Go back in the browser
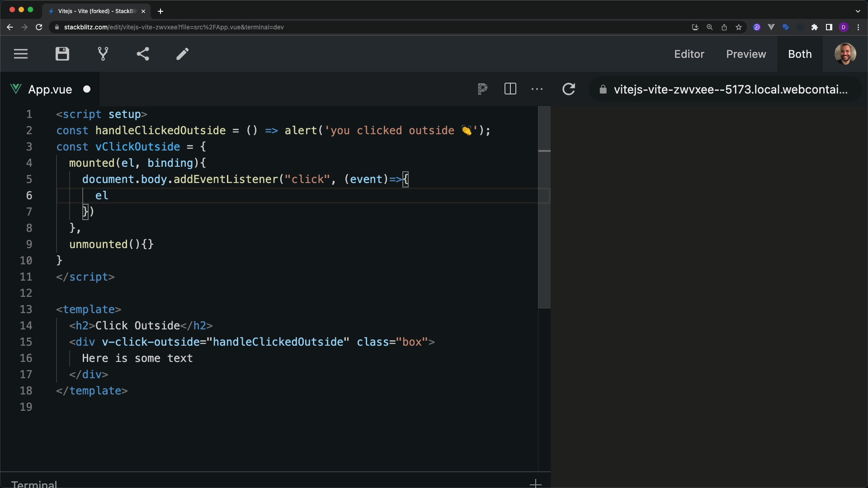Screen dimensions: 868x488 point(10,27)
